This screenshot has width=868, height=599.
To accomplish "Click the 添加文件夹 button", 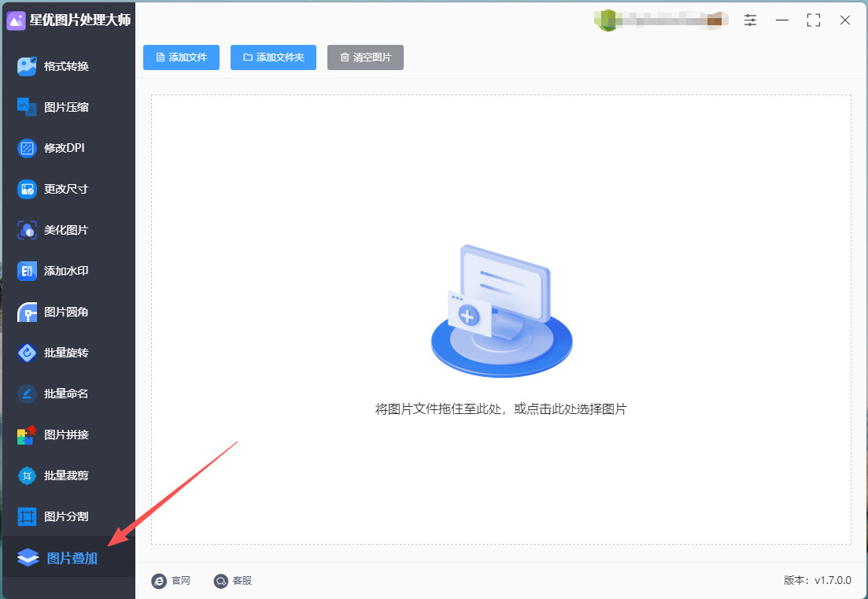I will (x=274, y=57).
